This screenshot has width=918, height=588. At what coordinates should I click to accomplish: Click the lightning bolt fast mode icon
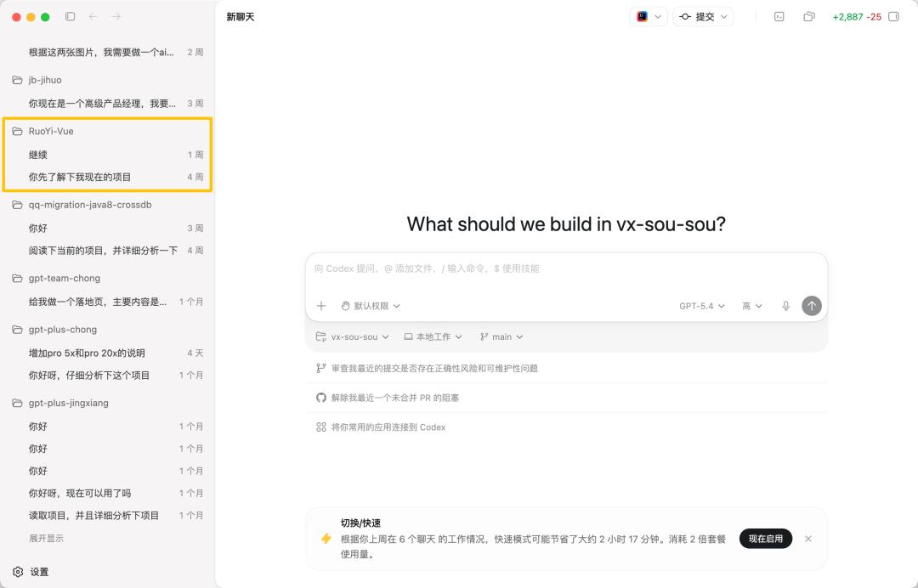pyautogui.click(x=326, y=539)
